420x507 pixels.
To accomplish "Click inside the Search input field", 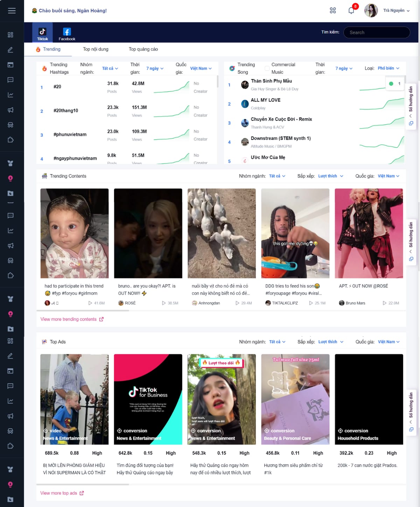I will [377, 33].
